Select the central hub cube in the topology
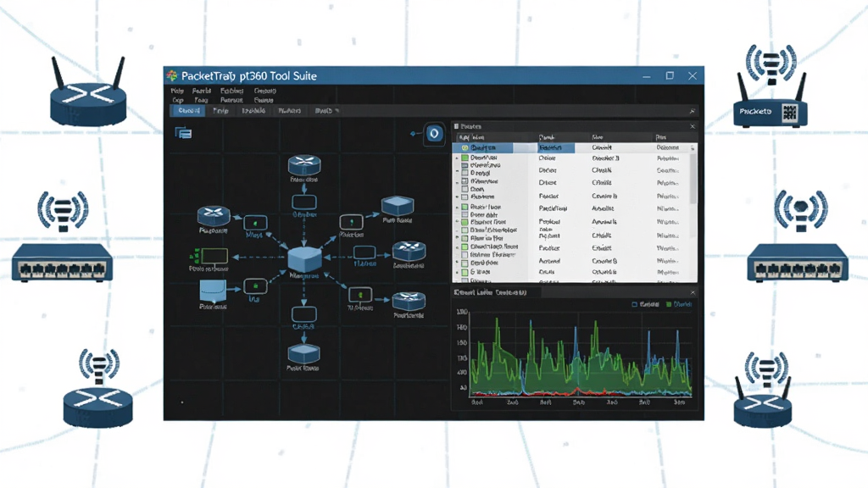868x488 pixels. (304, 258)
